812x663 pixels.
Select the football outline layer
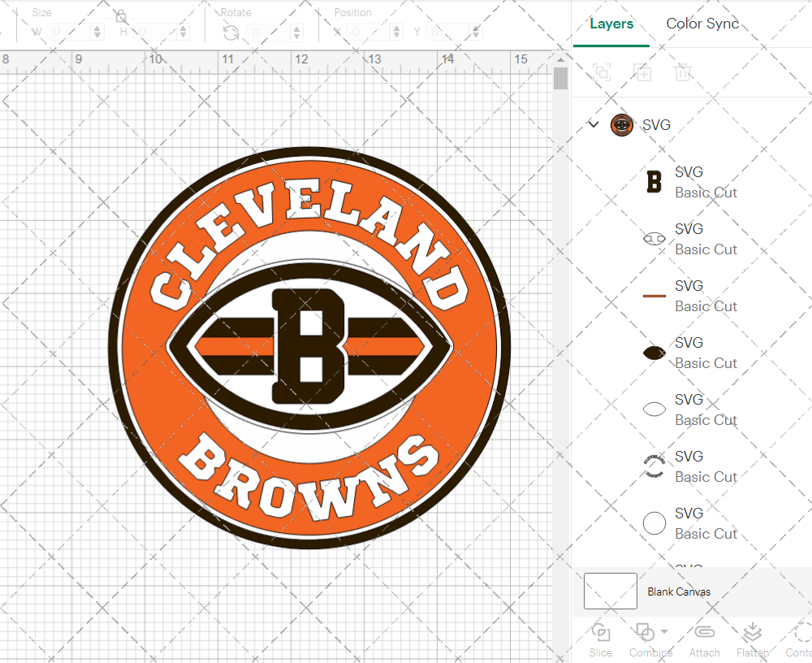654,239
